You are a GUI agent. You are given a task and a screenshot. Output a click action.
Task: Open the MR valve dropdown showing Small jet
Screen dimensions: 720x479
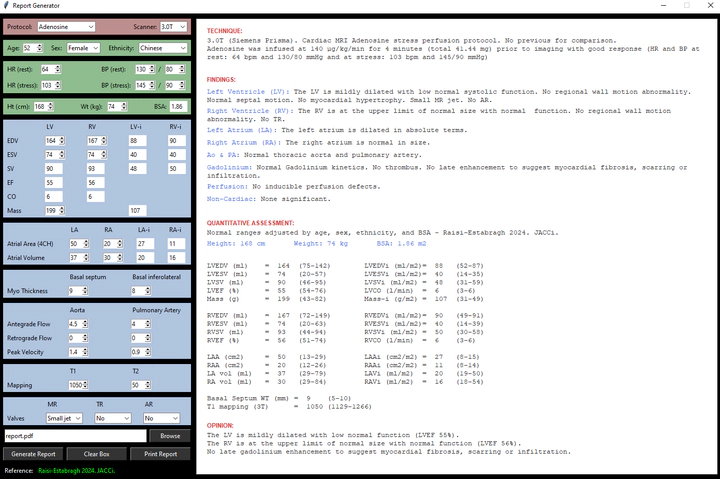[66, 418]
